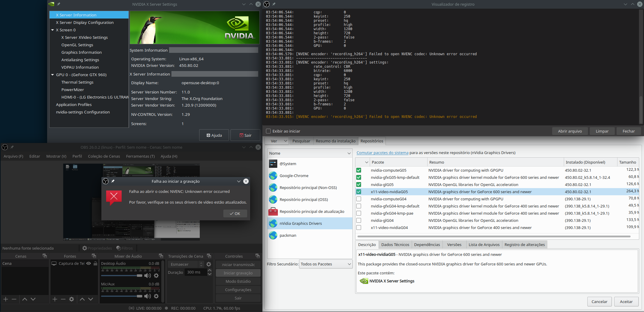Image resolution: width=644 pixels, height=312 pixels.
Task: Click package list horizontal scrollbar
Action: pyautogui.click(x=494, y=236)
